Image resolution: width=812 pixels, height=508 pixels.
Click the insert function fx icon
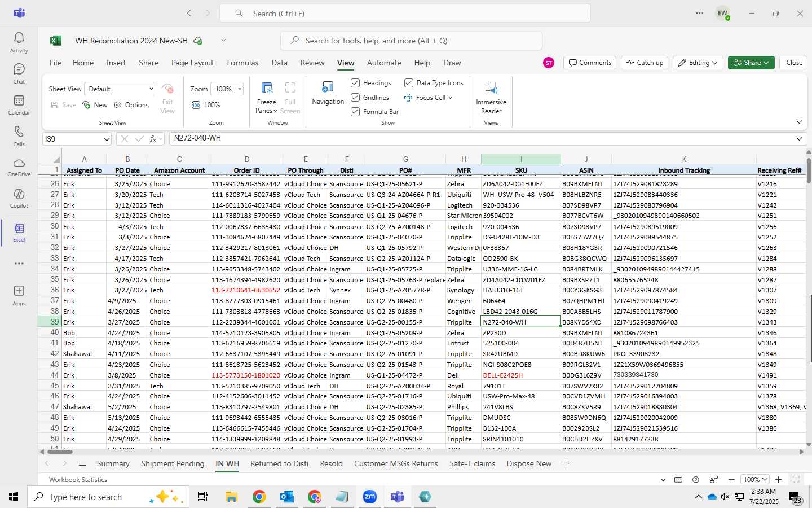[x=153, y=138]
